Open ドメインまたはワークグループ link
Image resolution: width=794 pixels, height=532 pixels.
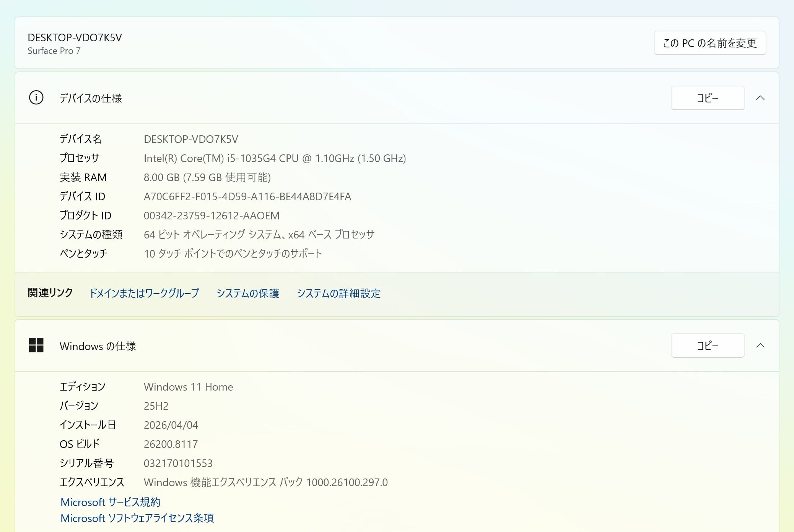coord(144,293)
